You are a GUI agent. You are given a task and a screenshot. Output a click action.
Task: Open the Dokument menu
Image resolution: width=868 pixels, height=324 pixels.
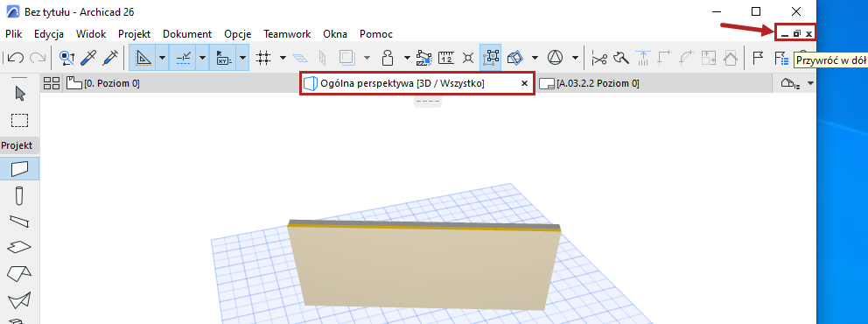pos(187,34)
